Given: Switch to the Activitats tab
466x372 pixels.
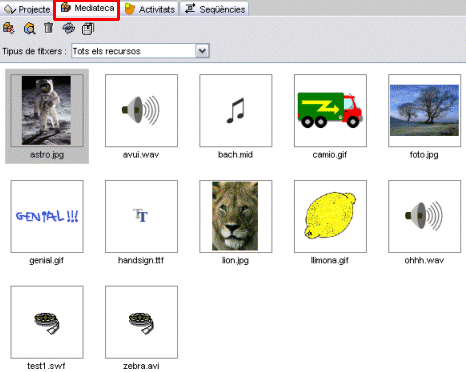Looking at the screenshot, I should tap(150, 9).
